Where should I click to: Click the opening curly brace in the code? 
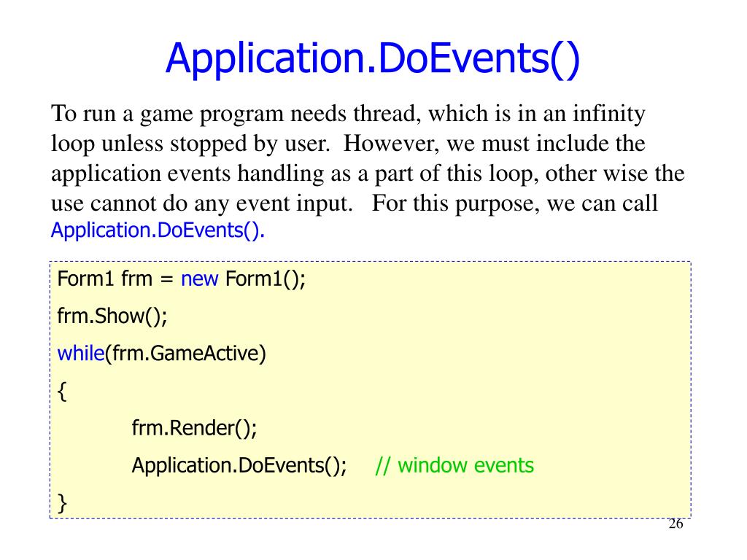point(62,392)
